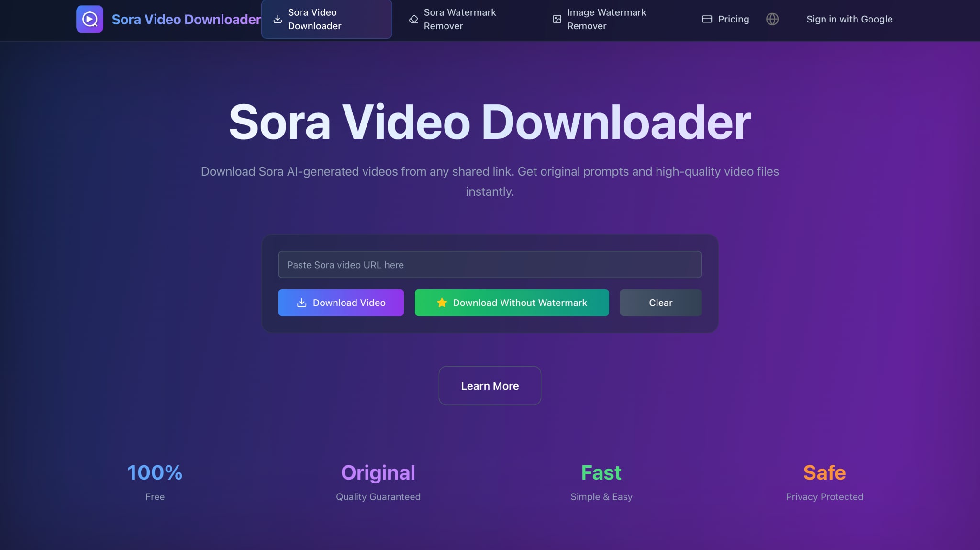Open the Pricing menu item
The image size is (980, 550).
coord(733,19)
